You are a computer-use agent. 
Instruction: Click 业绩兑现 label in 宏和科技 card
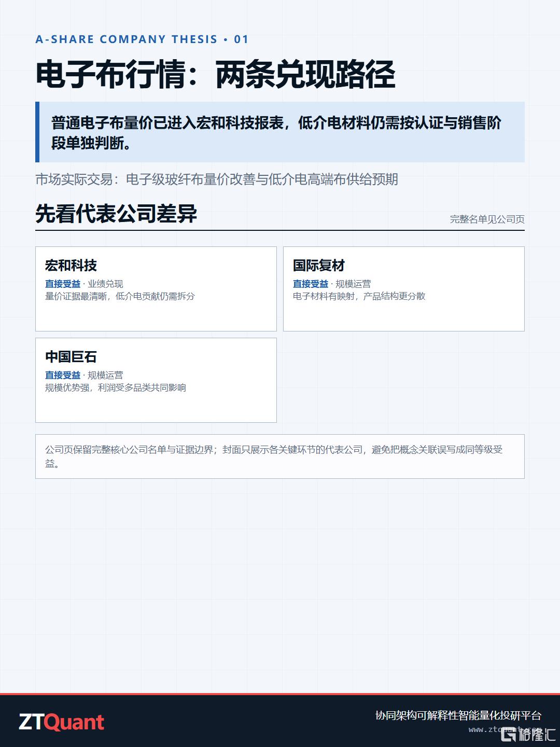(x=105, y=284)
